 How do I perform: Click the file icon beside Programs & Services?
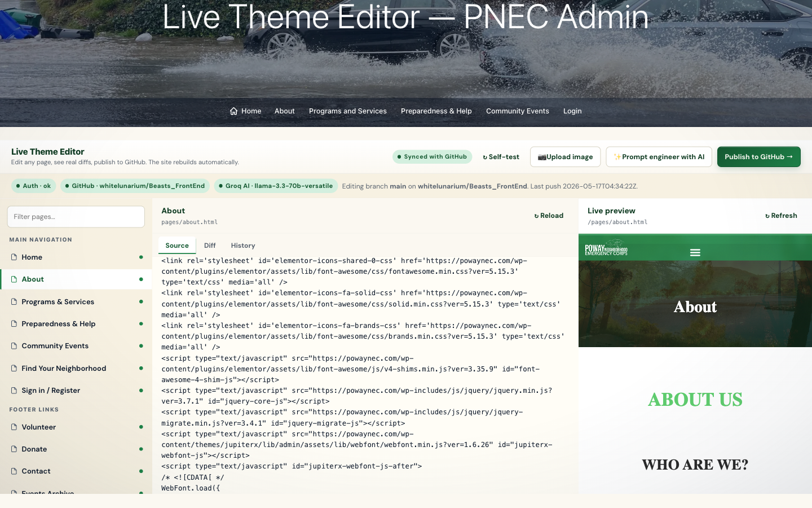[x=14, y=302]
